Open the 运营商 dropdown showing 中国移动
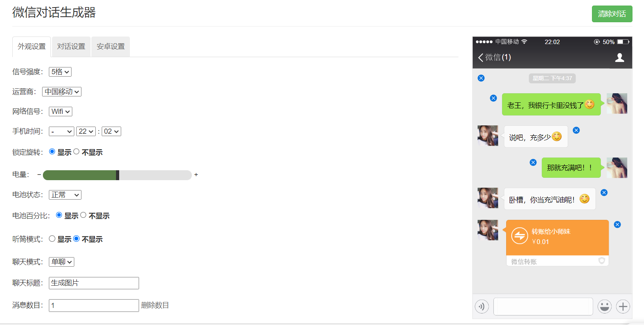Image resolution: width=644 pixels, height=325 pixels. 62,92
